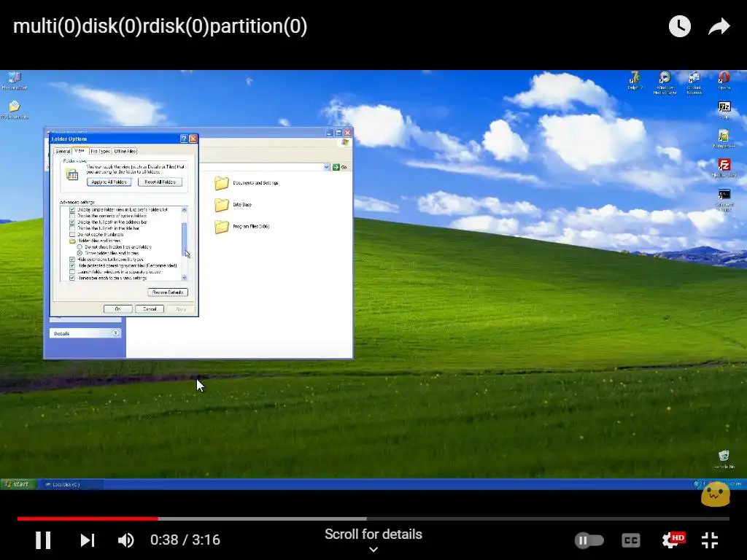
Task: Pause the video playback
Action: point(43,540)
